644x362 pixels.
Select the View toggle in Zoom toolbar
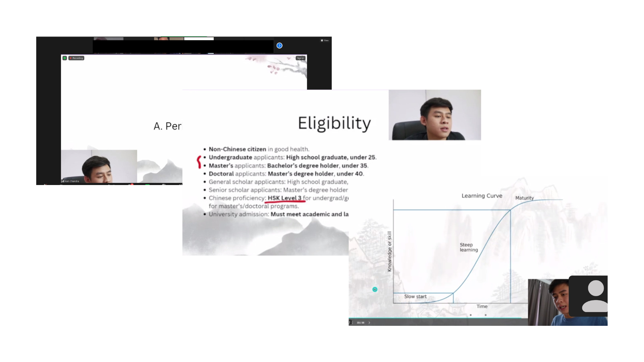325,40
